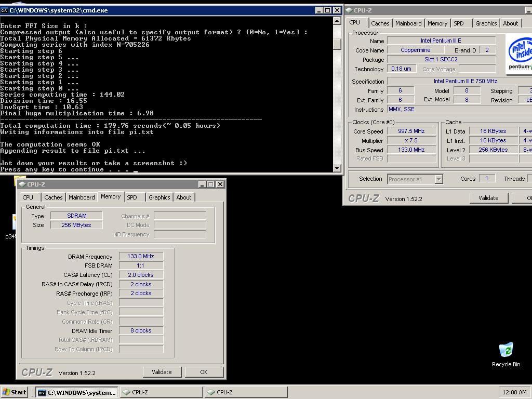Click the Core Speed value 997.5 MHz
532x399 pixels.
[x=411, y=131]
